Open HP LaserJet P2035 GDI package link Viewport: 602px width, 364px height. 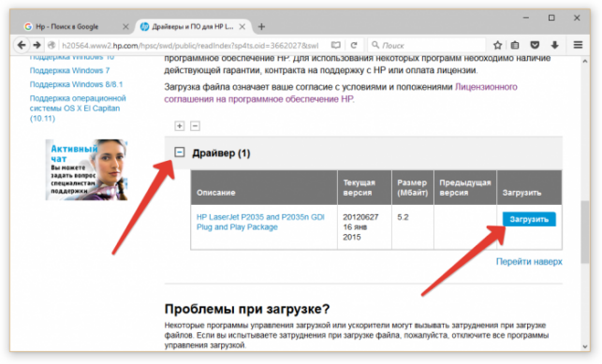coord(260,222)
